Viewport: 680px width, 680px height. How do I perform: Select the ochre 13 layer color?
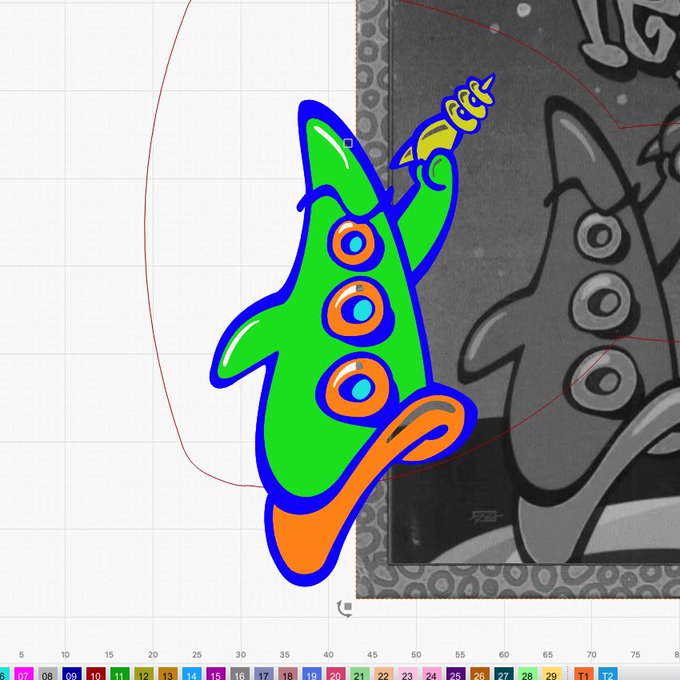point(168,674)
